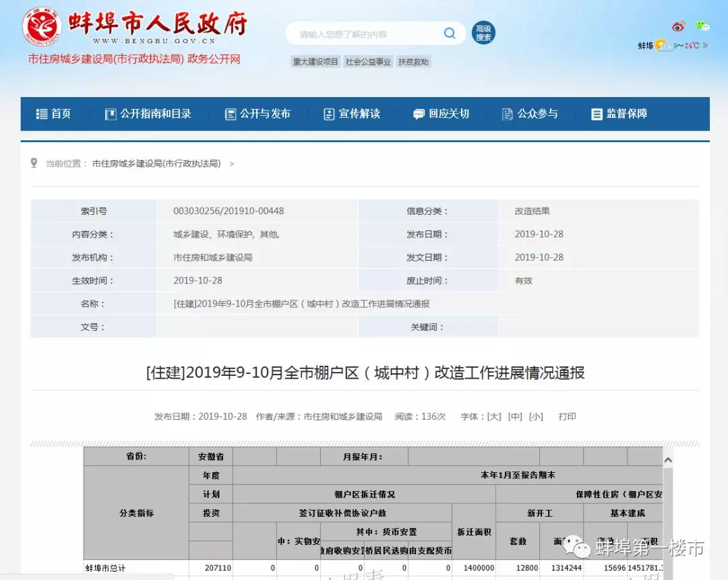
Task: Open the WeChat icon link
Action: point(702,26)
